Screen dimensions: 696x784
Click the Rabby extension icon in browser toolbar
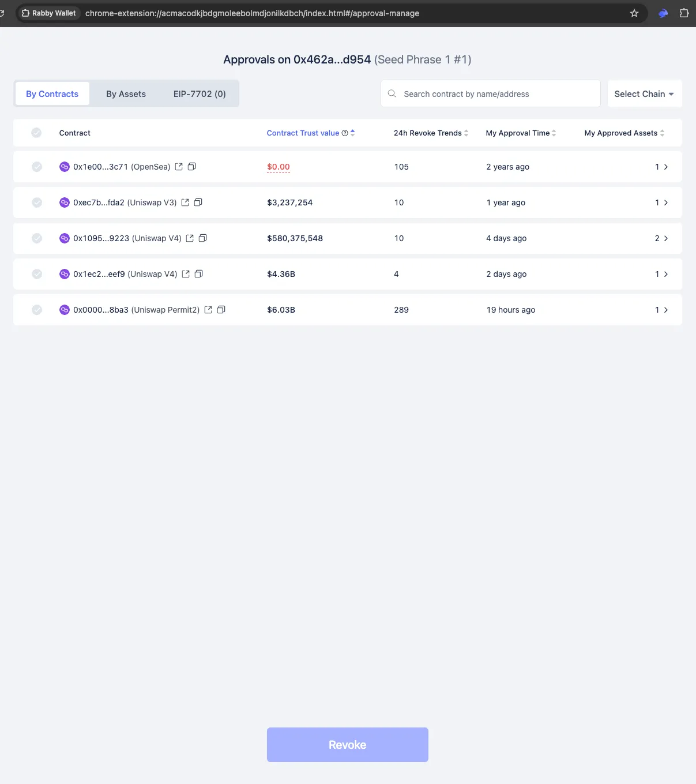pos(663,13)
